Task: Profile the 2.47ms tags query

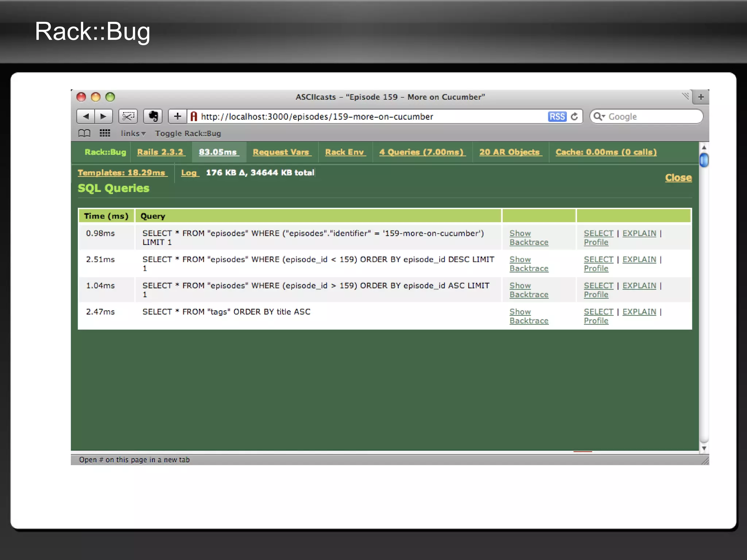Action: [x=596, y=321]
